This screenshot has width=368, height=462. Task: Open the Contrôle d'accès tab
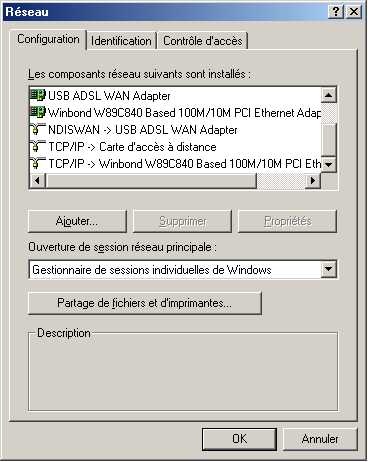coord(203,41)
